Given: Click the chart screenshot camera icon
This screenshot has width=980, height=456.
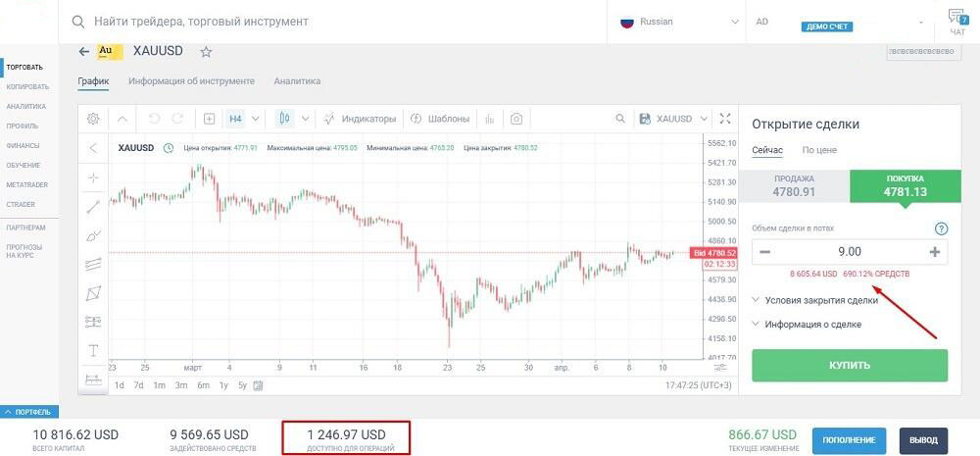Looking at the screenshot, I should pos(516,119).
